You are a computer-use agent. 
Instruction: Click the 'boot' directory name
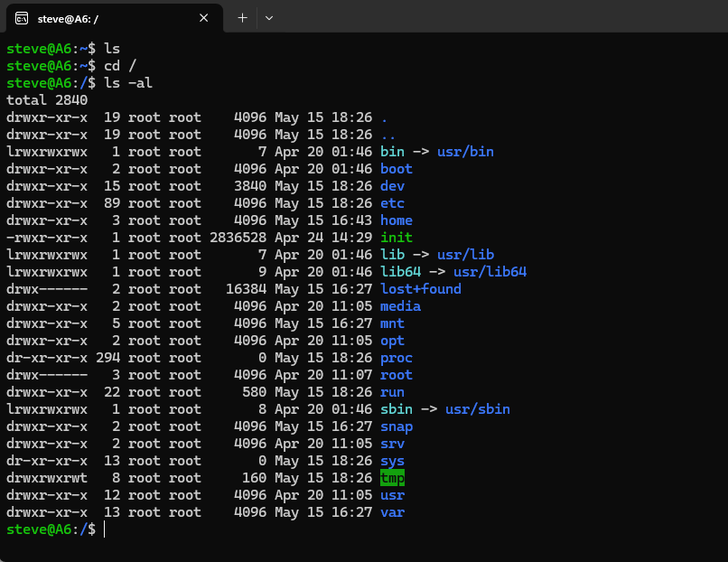point(396,169)
